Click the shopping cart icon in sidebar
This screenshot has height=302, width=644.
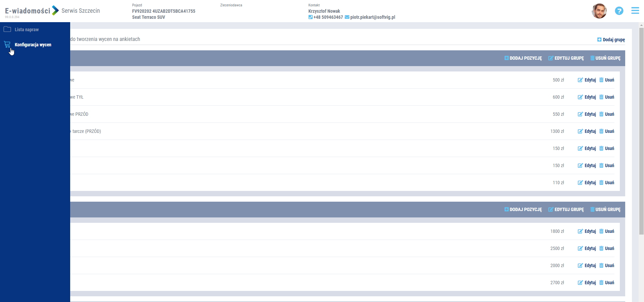(7, 44)
